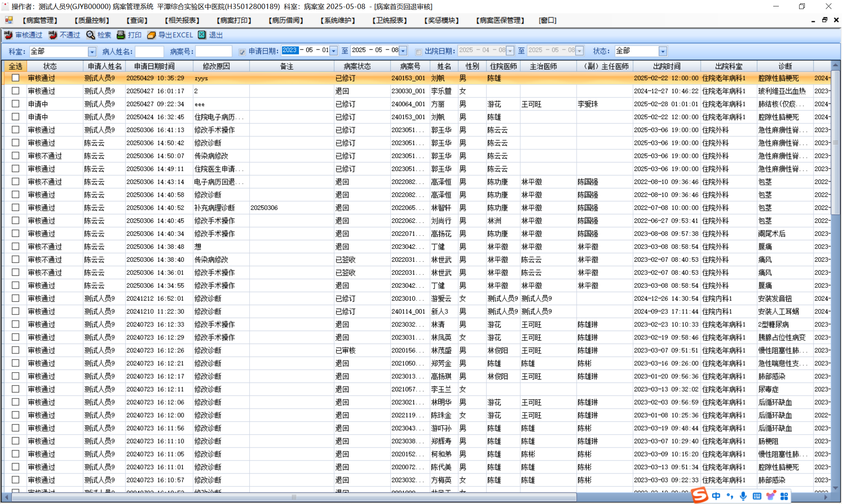
Task: Click the 病人姓名 input field
Action: (149, 51)
